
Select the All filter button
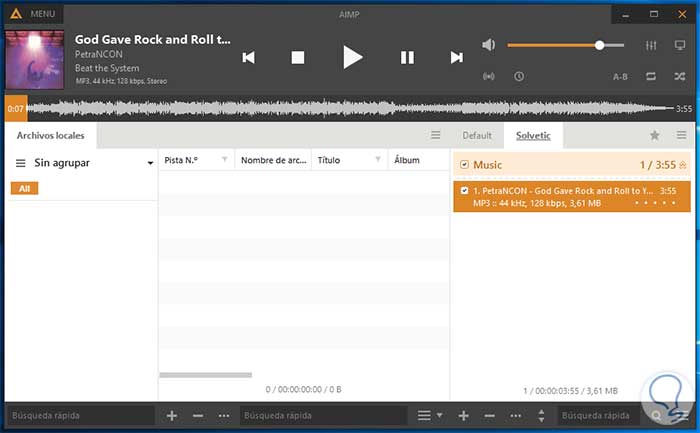pos(25,188)
